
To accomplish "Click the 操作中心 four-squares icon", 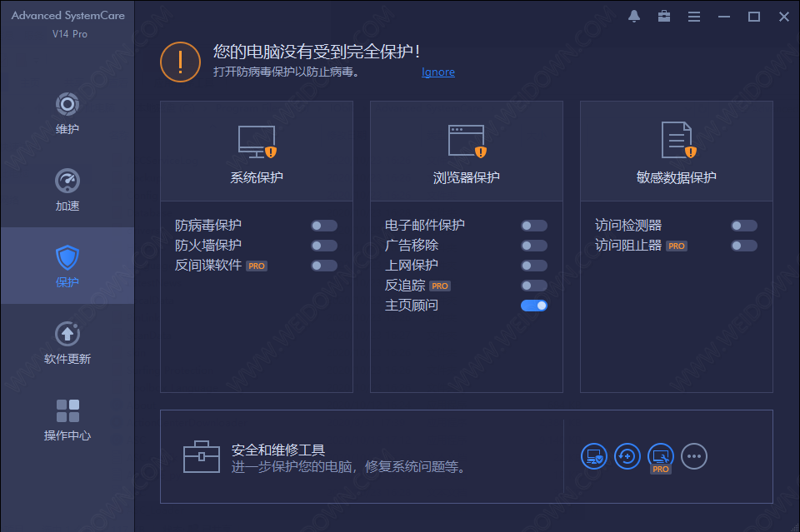I will click(67, 410).
